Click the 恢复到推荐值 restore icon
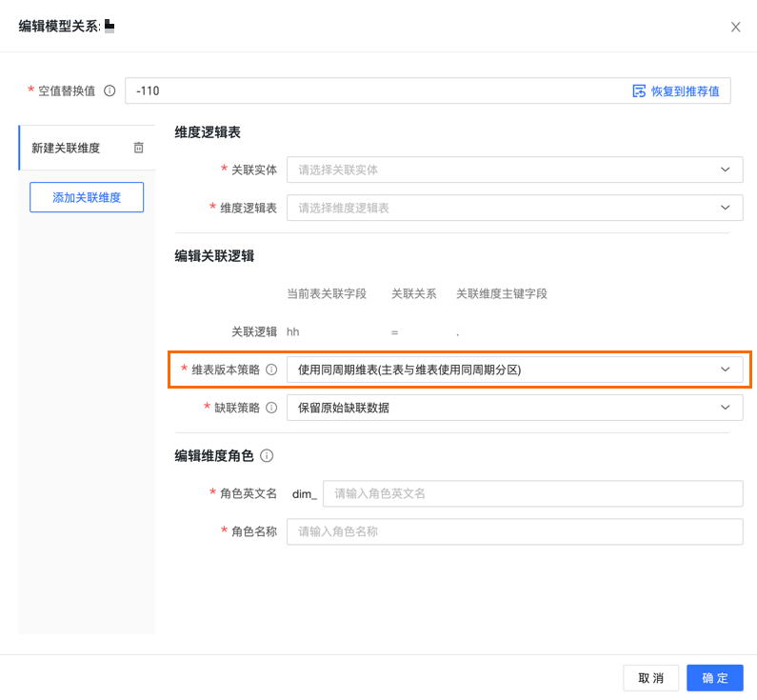This screenshot has height=700, width=757. click(x=639, y=90)
